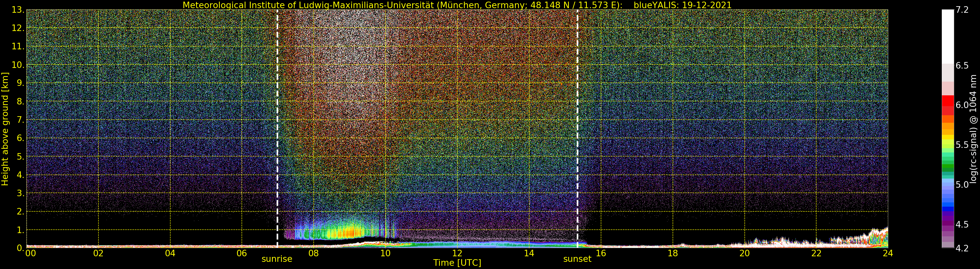Click the time axis tick label 10

click(x=385, y=253)
